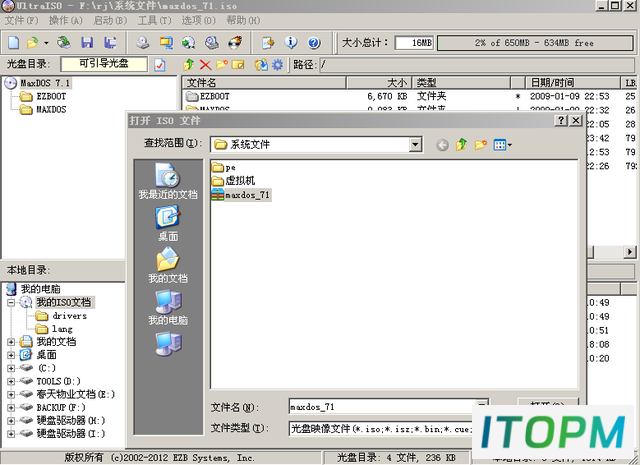Click the Convert image icon
This screenshot has height=465, width=640.
pos(189,42)
